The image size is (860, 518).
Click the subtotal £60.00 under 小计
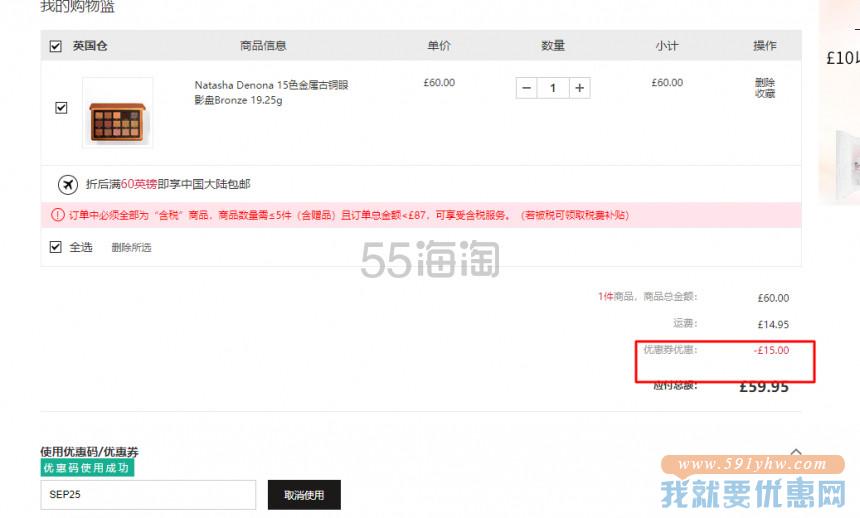pyautogui.click(x=667, y=83)
